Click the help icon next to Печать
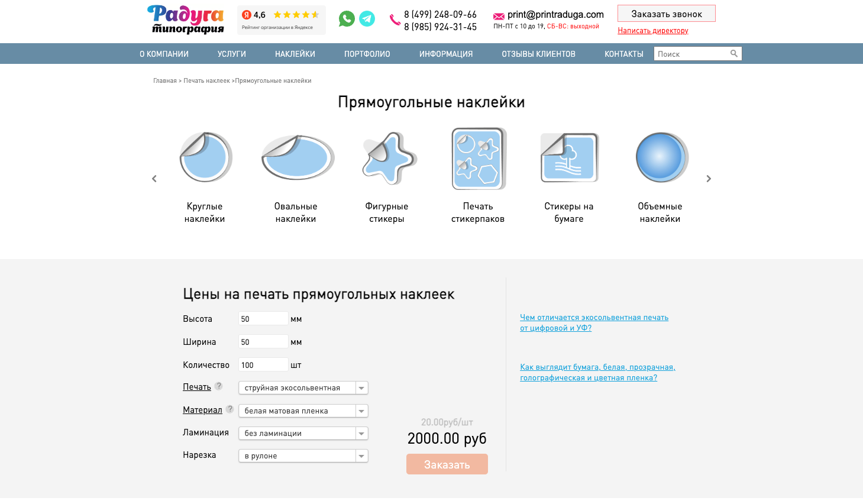 (219, 386)
